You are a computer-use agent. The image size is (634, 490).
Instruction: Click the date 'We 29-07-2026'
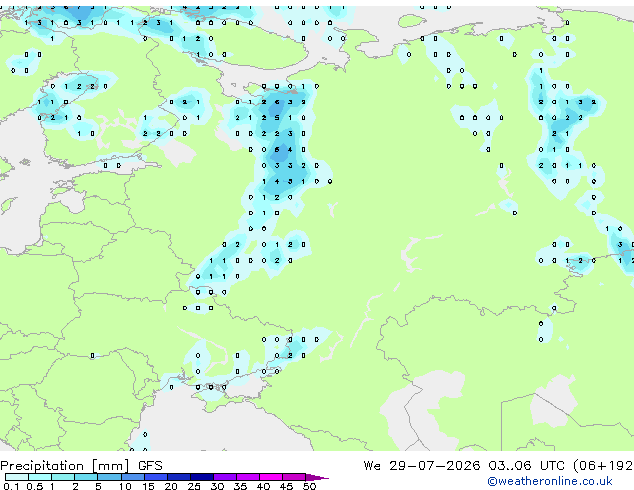(x=422, y=466)
